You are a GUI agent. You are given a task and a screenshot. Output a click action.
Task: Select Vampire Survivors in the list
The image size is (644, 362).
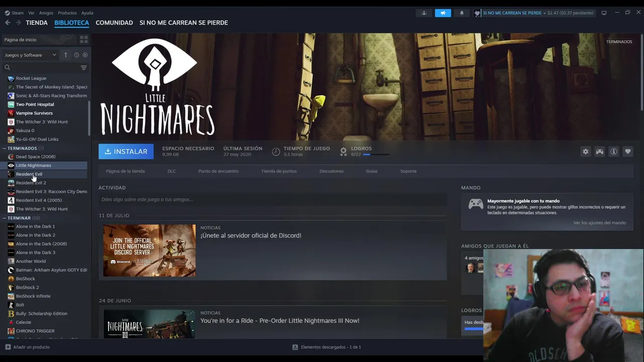34,113
